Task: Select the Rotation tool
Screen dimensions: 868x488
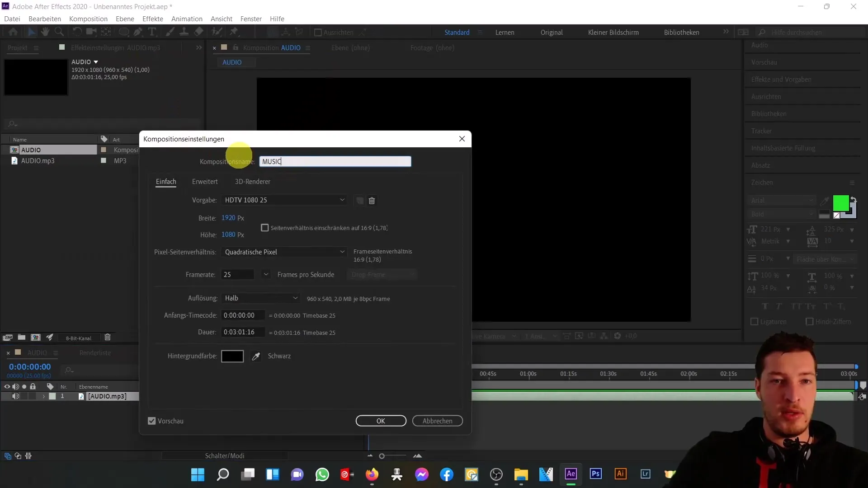Action: [77, 32]
